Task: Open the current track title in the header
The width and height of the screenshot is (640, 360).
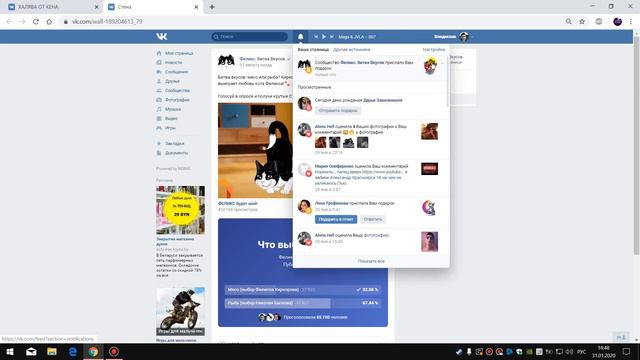Action: [x=357, y=37]
